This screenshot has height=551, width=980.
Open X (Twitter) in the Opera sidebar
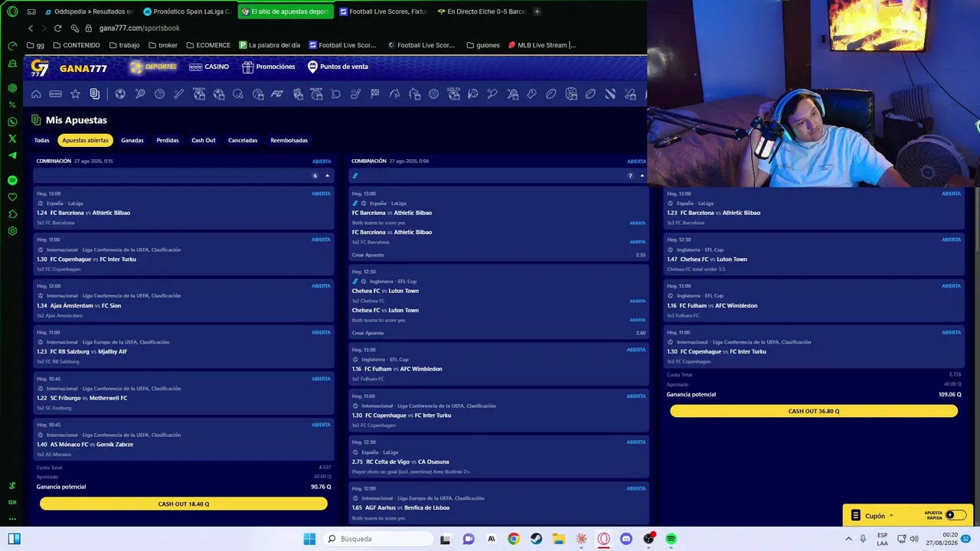click(12, 139)
